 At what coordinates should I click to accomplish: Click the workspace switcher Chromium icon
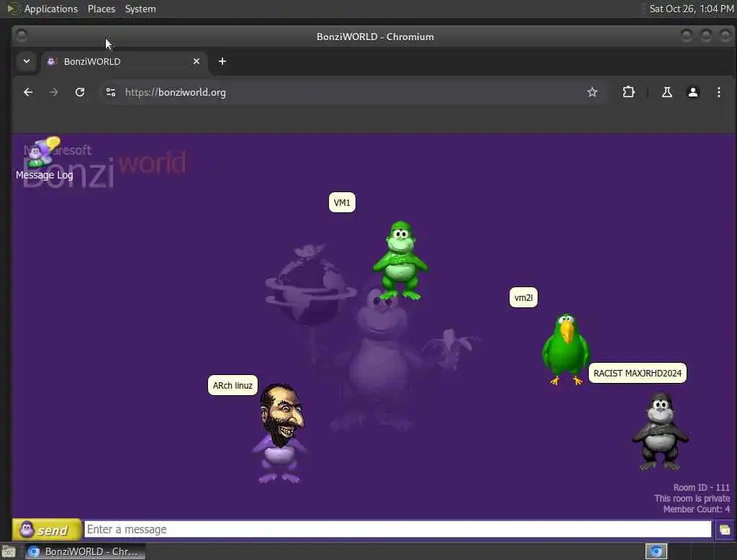(x=656, y=551)
